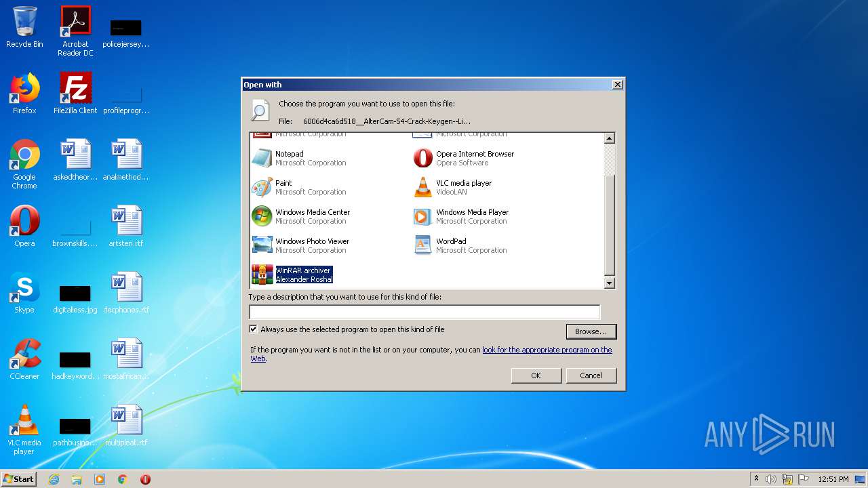The image size is (868, 488).
Task: Select the Notepad program icon
Action: pos(262,158)
